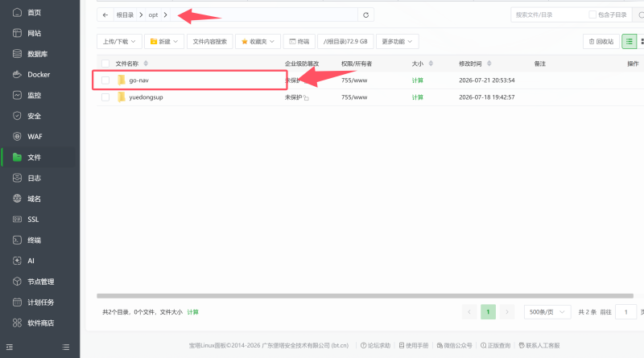644x358 pixels.
Task: Click the yuedongsup folder icon
Action: click(x=122, y=97)
